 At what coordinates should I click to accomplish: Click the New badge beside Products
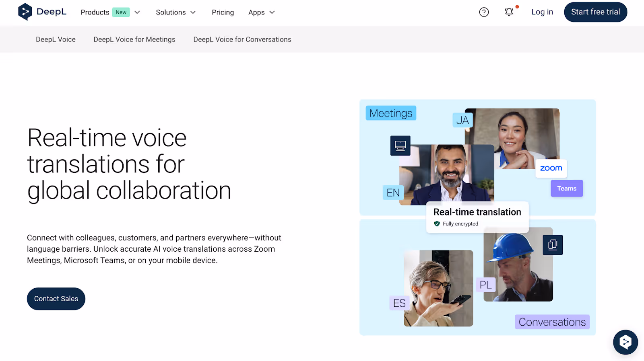pyautogui.click(x=121, y=12)
